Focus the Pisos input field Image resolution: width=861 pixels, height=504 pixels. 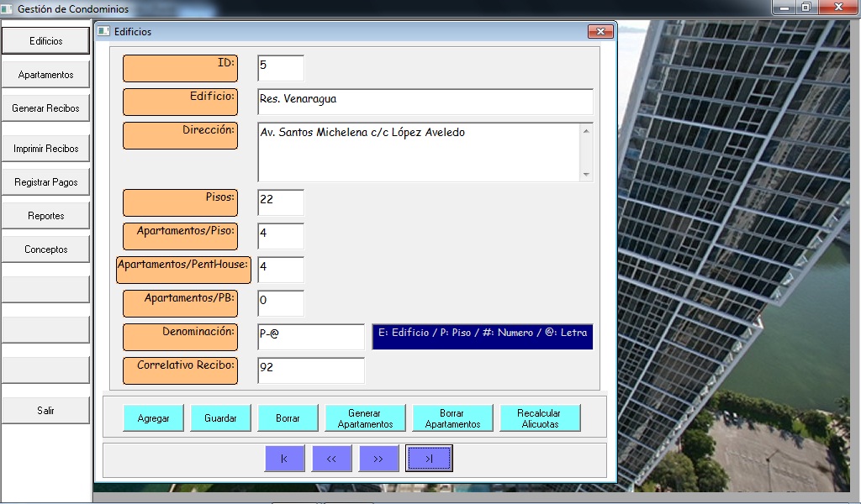[280, 202]
